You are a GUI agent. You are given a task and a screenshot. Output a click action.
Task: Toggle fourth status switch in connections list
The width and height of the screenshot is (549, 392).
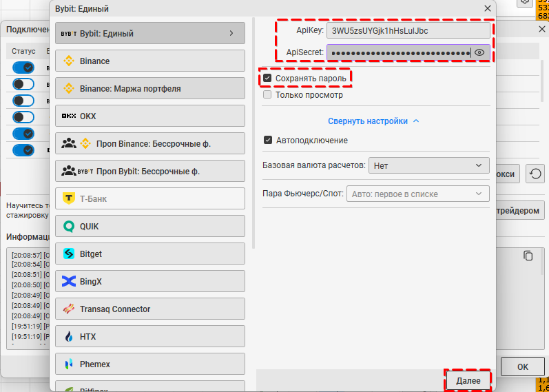tap(23, 117)
